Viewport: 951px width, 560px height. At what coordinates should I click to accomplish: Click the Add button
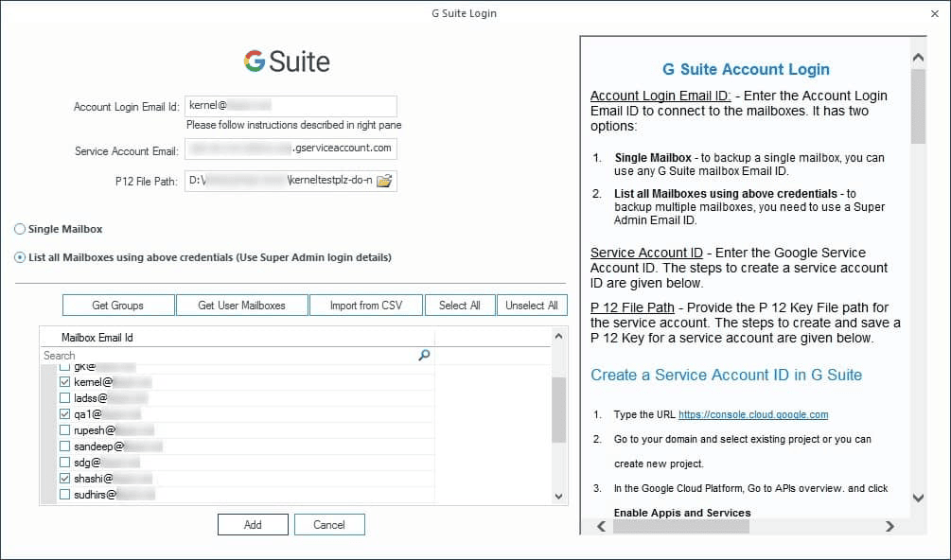pyautogui.click(x=253, y=525)
